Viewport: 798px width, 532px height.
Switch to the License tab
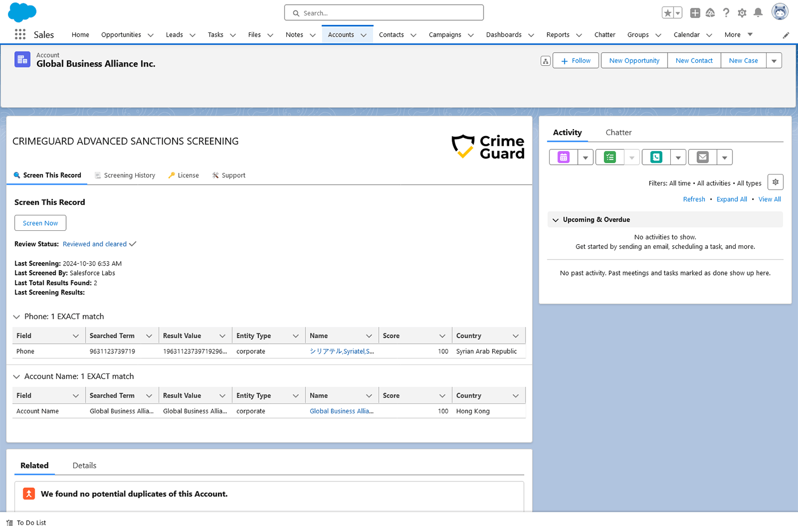(184, 175)
